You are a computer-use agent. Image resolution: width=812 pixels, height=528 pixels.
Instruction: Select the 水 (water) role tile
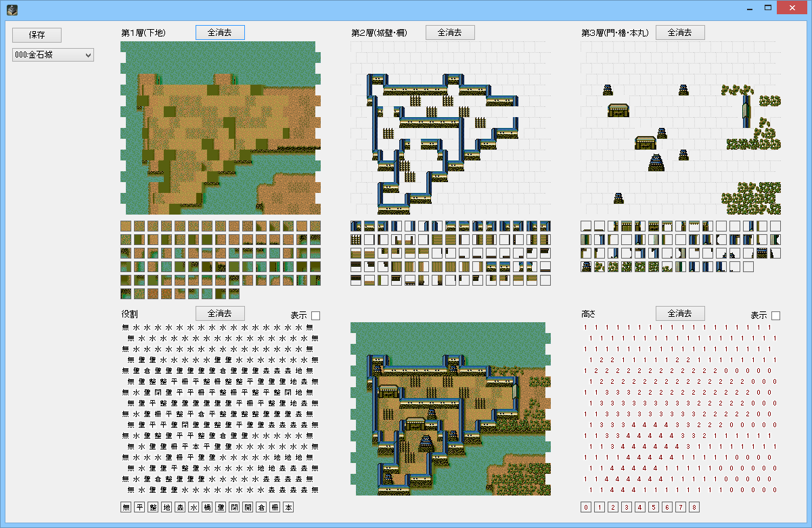[x=194, y=507]
